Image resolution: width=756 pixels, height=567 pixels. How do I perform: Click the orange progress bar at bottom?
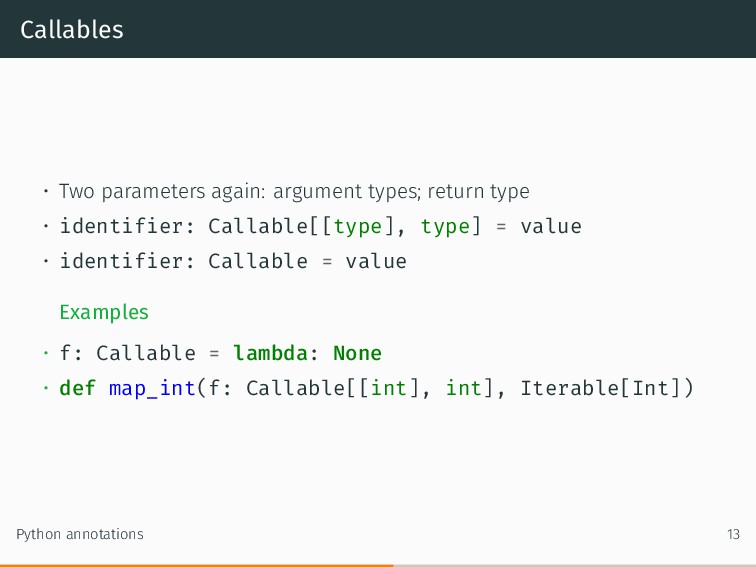pyautogui.click(x=196, y=566)
